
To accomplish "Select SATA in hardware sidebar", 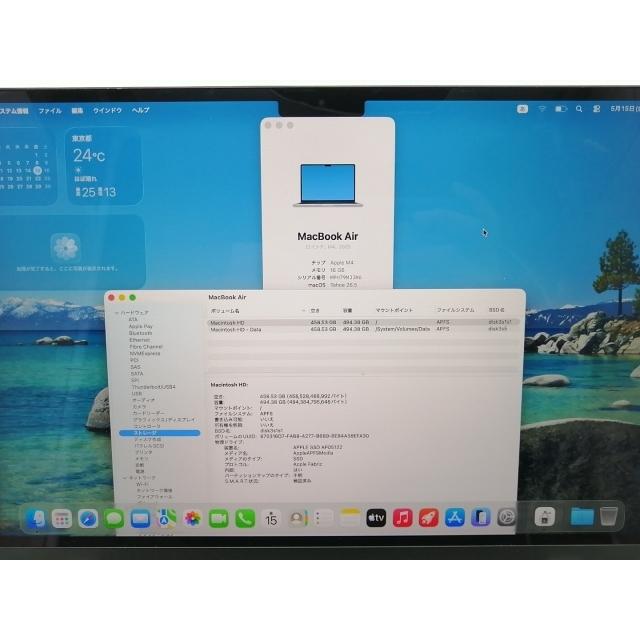I will [137, 373].
